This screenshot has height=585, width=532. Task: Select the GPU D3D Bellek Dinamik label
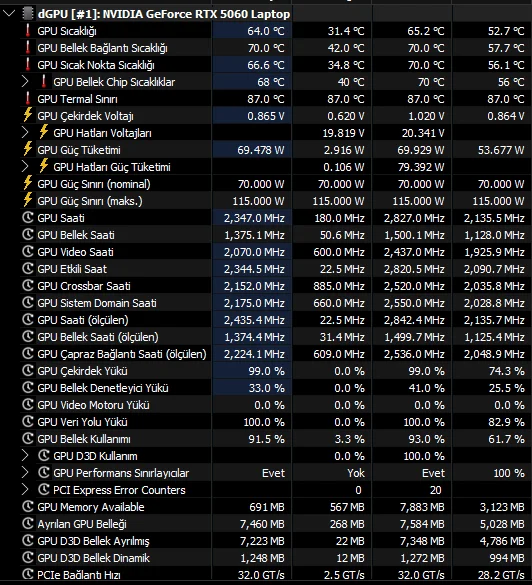pyautogui.click(x=93, y=558)
